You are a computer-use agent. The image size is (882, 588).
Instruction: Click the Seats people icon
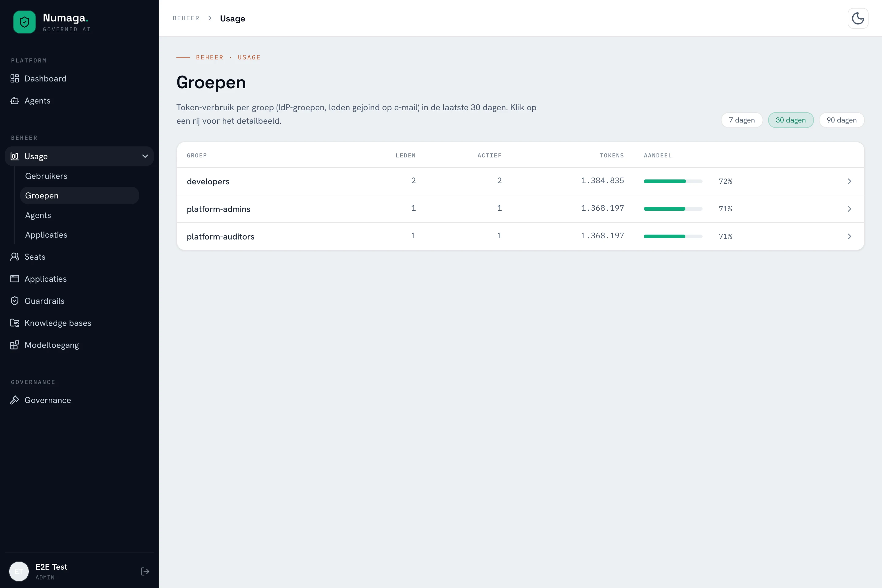click(15, 257)
